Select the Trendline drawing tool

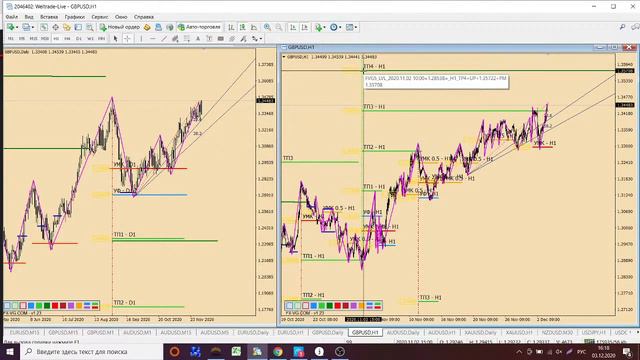[164, 39]
